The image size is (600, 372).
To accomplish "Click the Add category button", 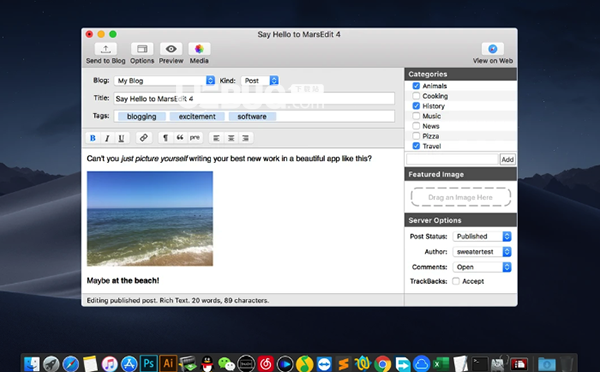I will click(x=507, y=159).
